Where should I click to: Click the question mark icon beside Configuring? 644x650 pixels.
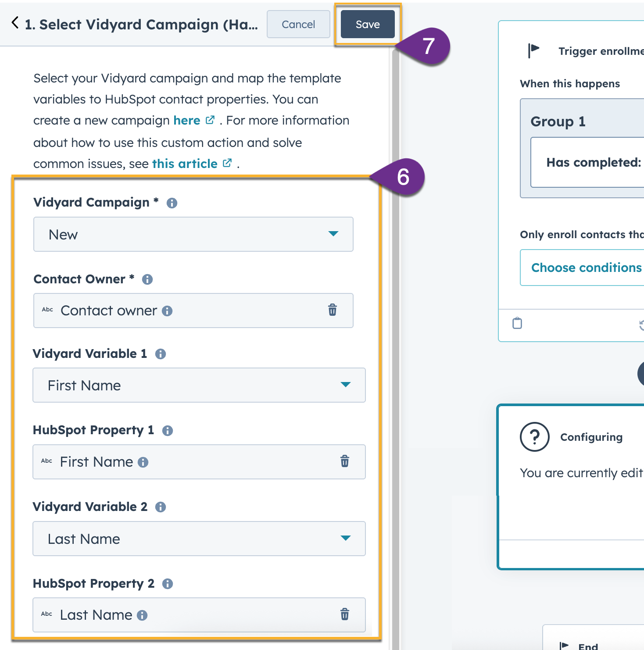(534, 437)
